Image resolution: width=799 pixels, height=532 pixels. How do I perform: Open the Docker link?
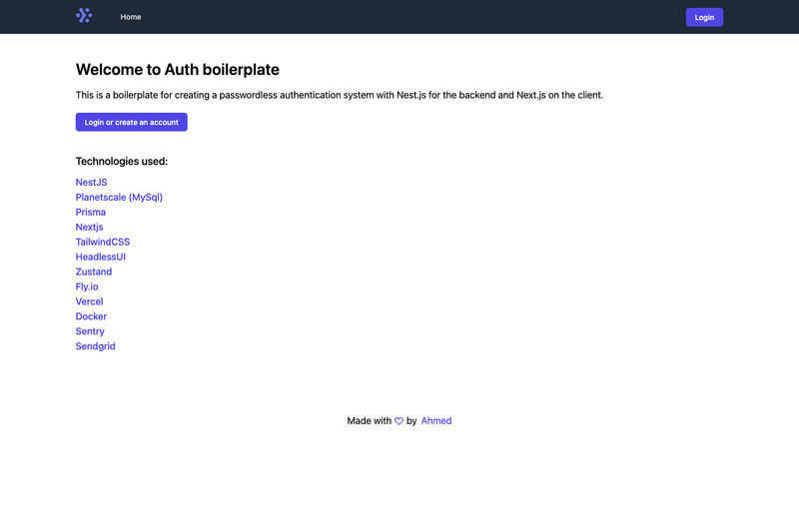coord(91,316)
